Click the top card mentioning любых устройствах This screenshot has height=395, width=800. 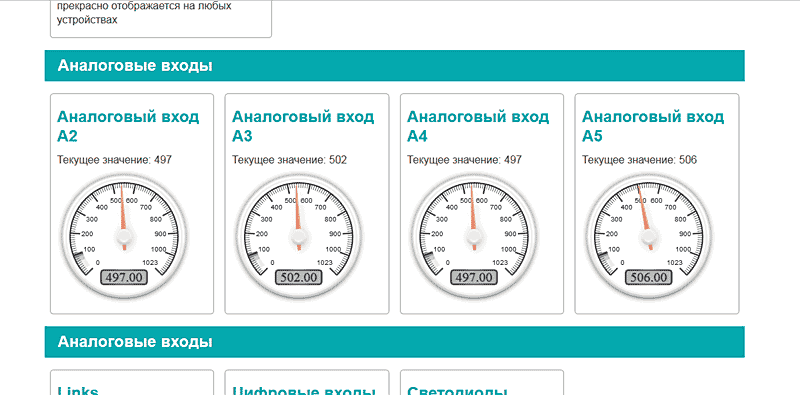tap(161, 19)
